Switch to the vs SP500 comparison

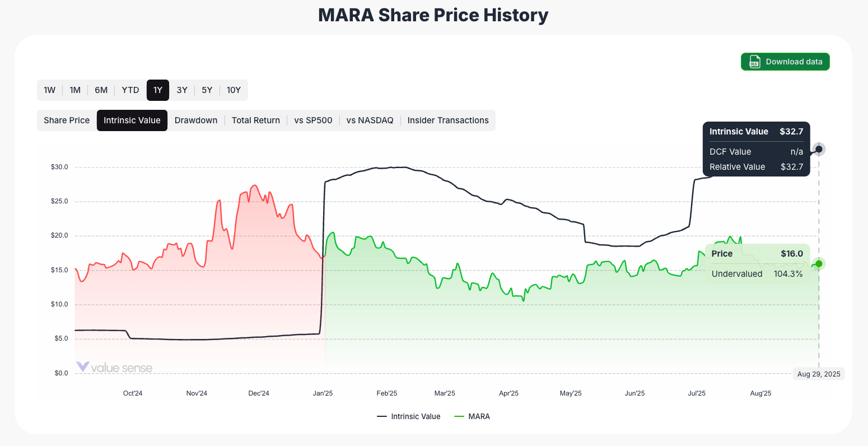313,120
